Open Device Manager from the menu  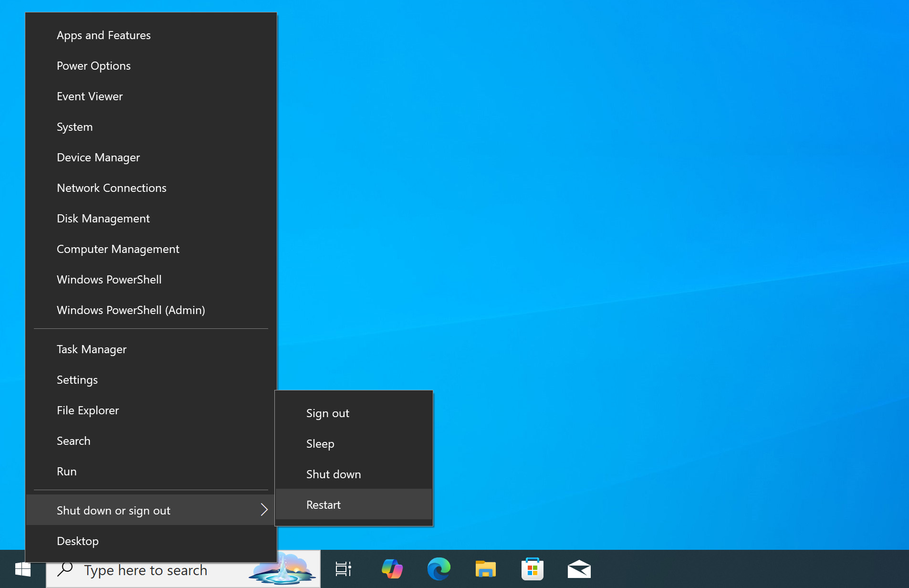(98, 157)
